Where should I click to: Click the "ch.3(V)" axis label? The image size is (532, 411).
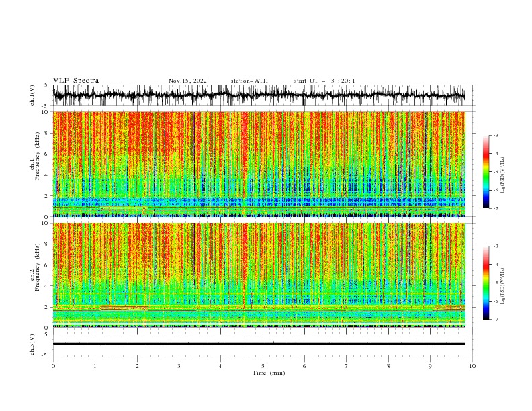[32, 345]
